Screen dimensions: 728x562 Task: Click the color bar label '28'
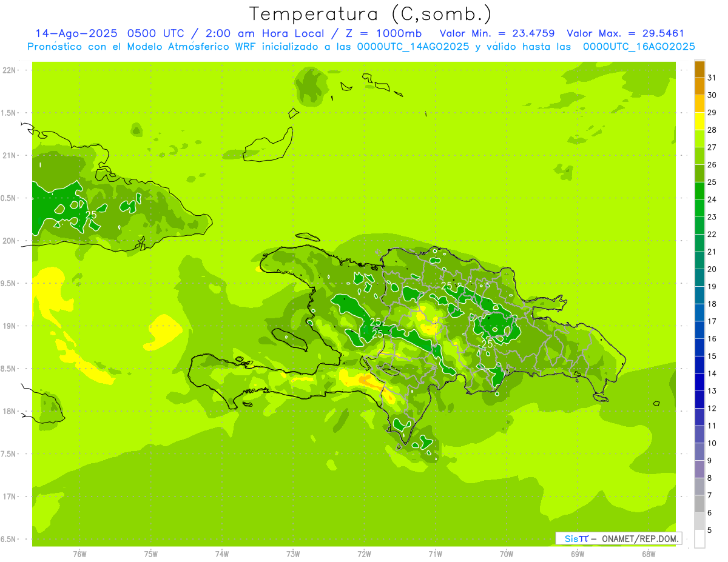[712, 130]
